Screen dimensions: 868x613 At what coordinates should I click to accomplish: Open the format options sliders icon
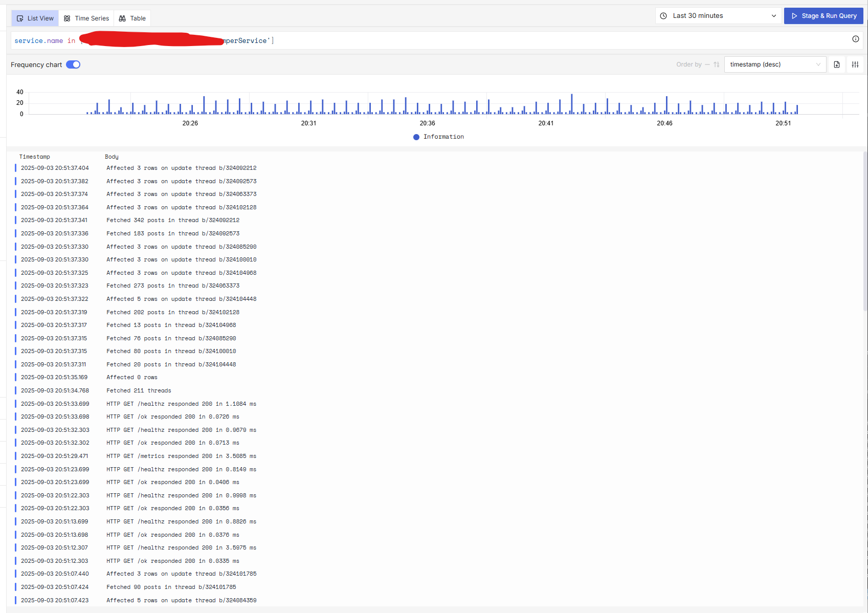(855, 64)
